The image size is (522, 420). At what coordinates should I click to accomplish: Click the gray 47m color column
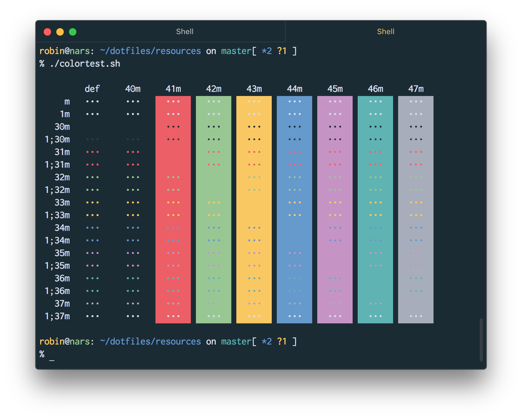click(416, 209)
